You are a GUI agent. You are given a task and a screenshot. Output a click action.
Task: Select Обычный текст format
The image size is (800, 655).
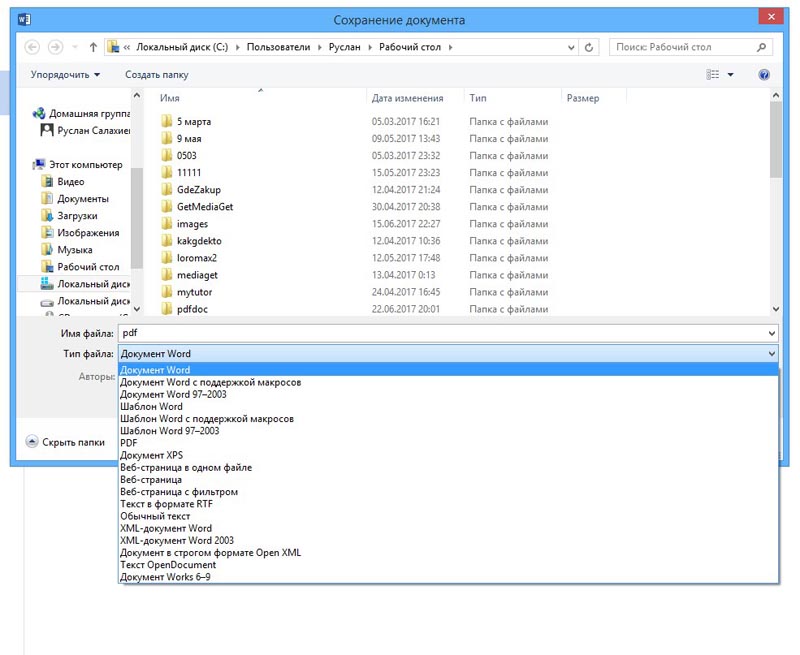pos(448,516)
